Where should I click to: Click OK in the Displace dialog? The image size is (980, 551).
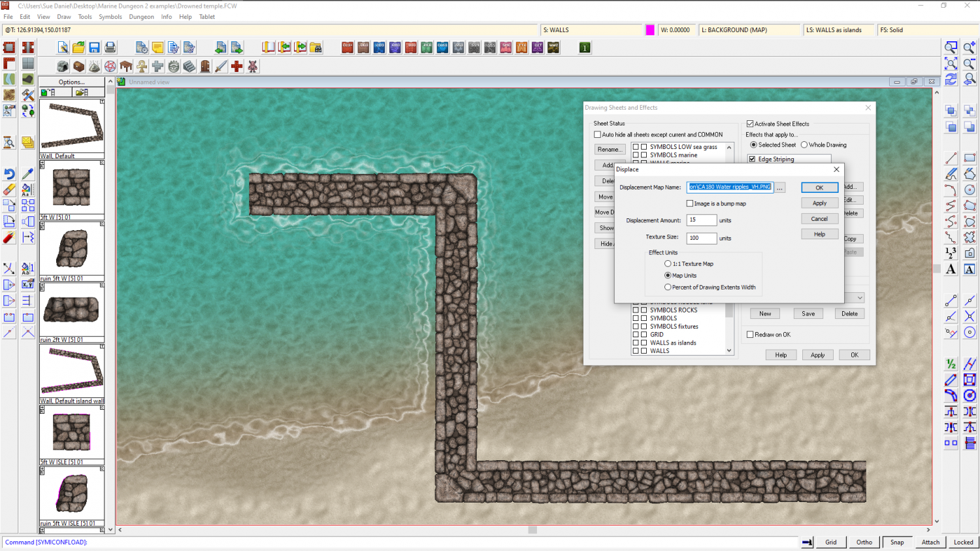point(819,188)
